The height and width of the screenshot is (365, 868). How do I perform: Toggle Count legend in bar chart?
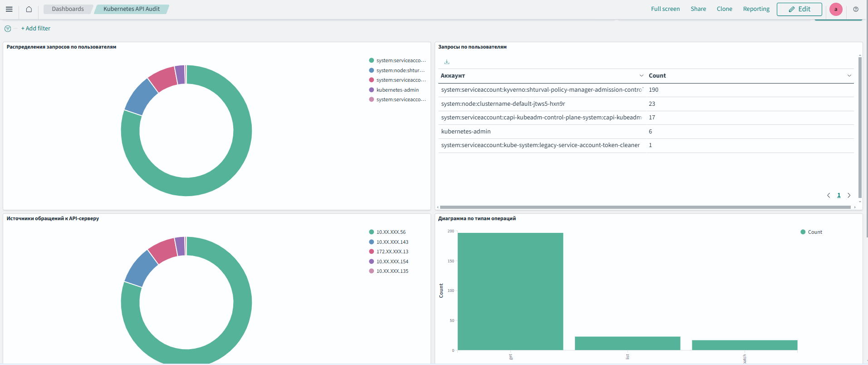[x=814, y=232]
